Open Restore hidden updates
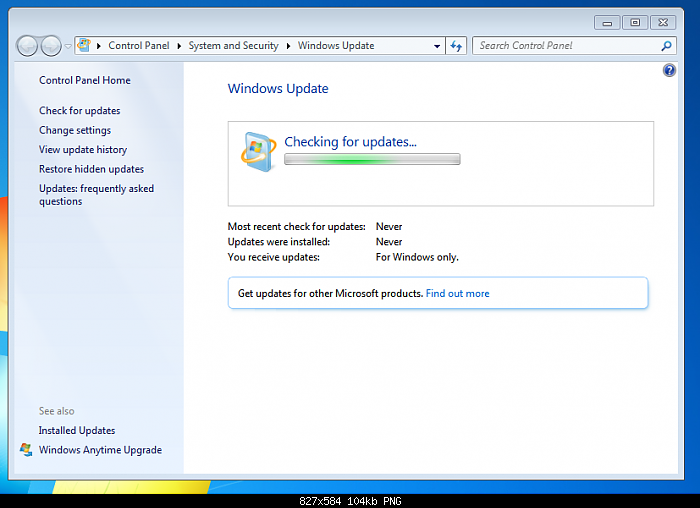The width and height of the screenshot is (700, 508). pos(92,169)
